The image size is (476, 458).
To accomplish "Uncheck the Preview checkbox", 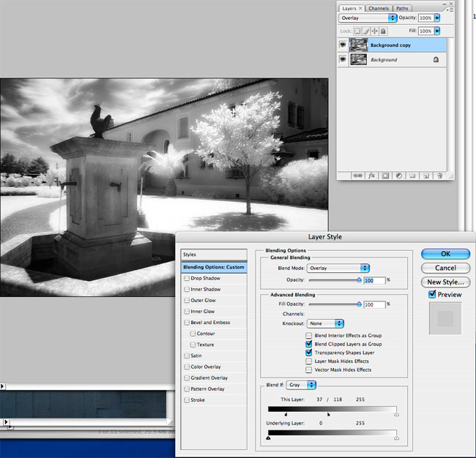I will 431,295.
